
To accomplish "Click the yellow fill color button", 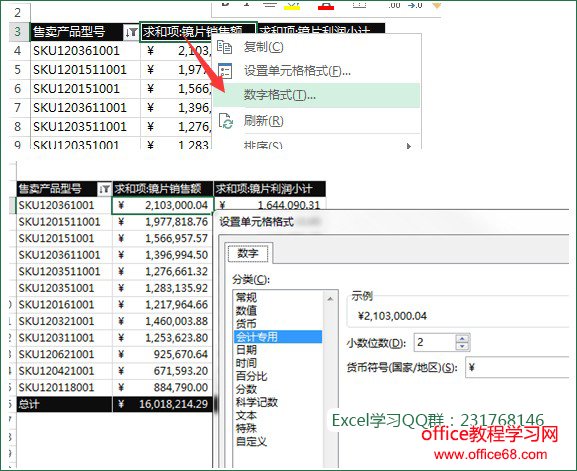I will [292, 5].
